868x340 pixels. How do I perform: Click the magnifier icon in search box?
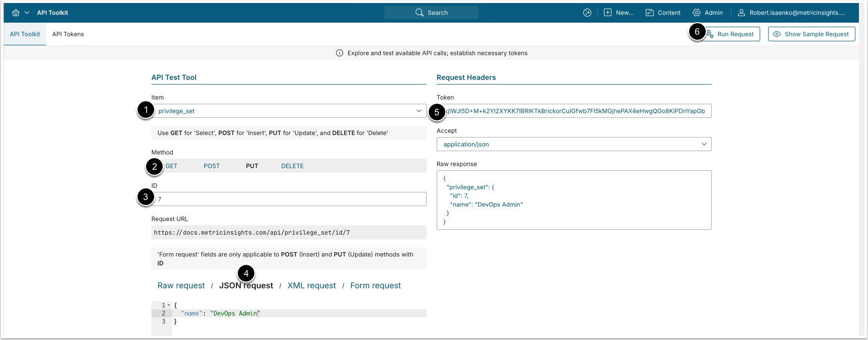(419, 13)
